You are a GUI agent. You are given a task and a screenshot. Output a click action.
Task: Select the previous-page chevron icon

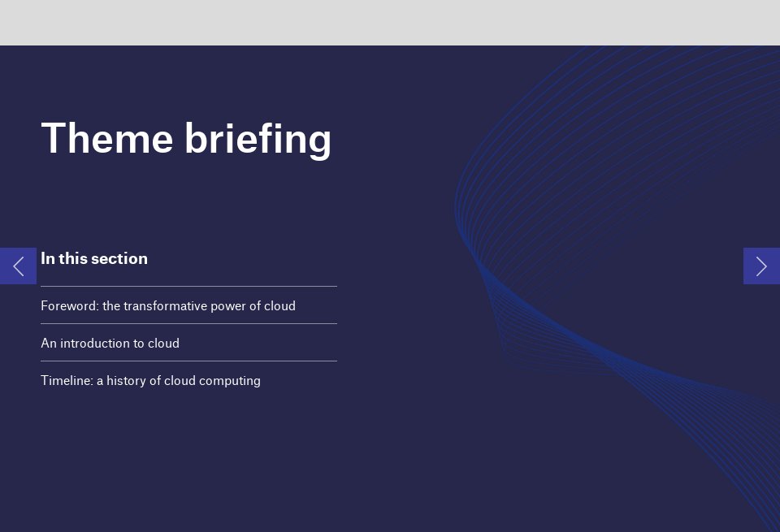(x=18, y=266)
